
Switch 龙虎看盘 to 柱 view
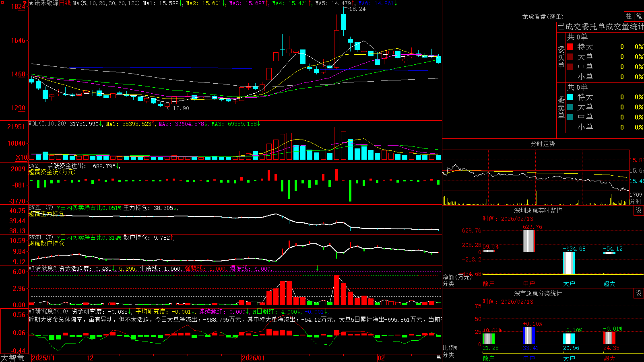[629, 16]
